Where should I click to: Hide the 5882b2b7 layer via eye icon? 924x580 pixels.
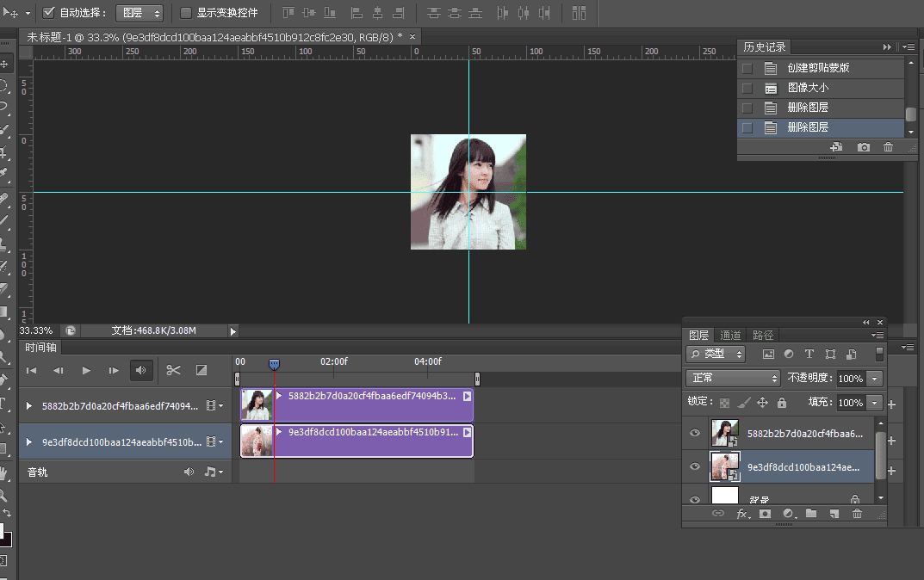point(695,434)
